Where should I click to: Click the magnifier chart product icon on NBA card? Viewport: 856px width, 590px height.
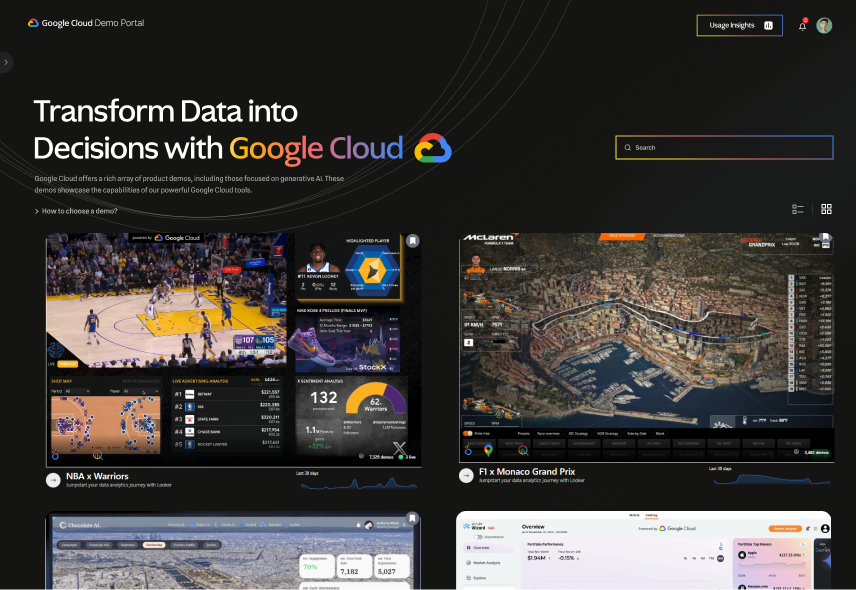click(x=98, y=455)
